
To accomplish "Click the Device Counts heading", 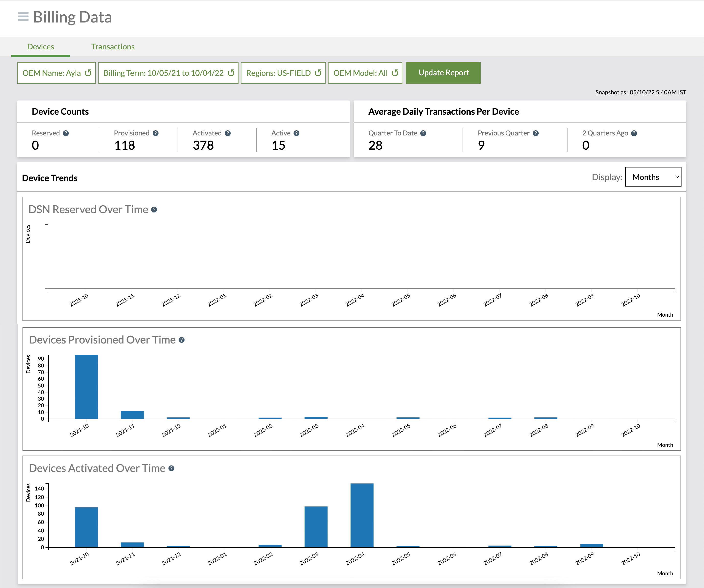I will click(60, 111).
